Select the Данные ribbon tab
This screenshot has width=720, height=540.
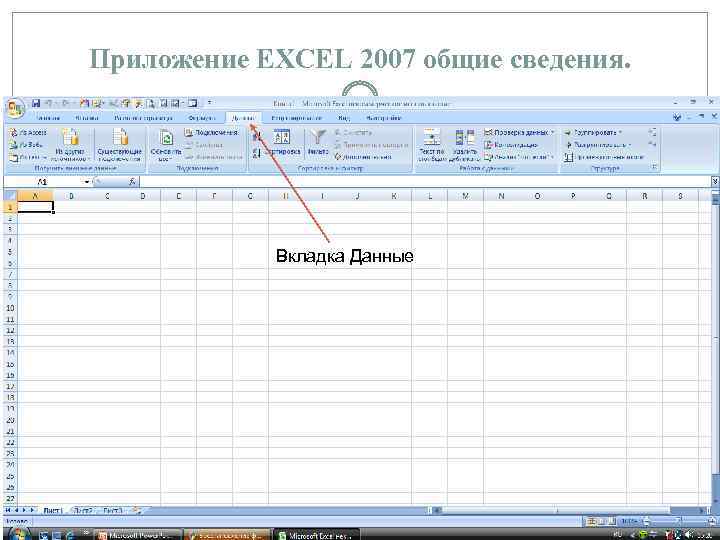pyautogui.click(x=243, y=118)
